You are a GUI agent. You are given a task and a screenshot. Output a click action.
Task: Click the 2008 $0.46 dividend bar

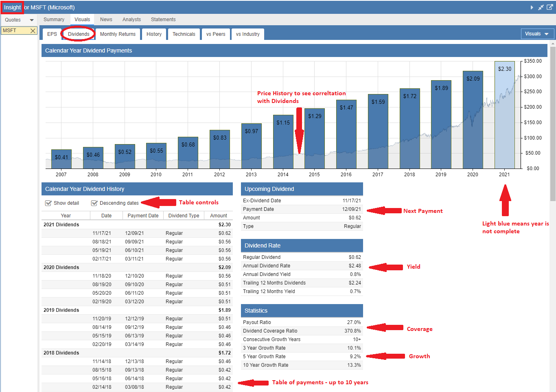pyautogui.click(x=93, y=158)
